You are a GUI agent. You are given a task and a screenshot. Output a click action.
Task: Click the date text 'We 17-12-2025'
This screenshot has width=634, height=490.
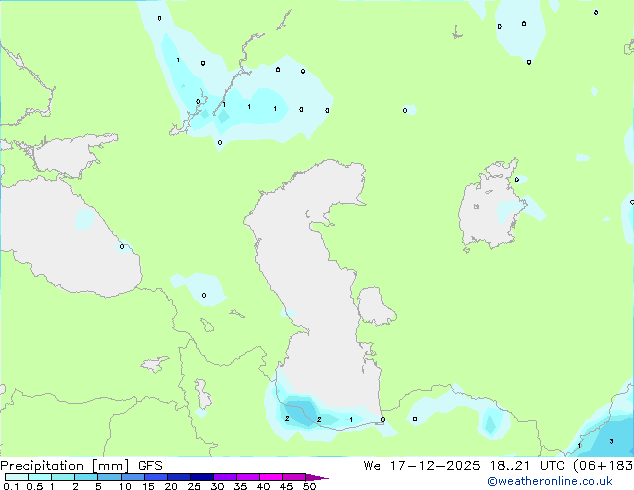(421, 466)
